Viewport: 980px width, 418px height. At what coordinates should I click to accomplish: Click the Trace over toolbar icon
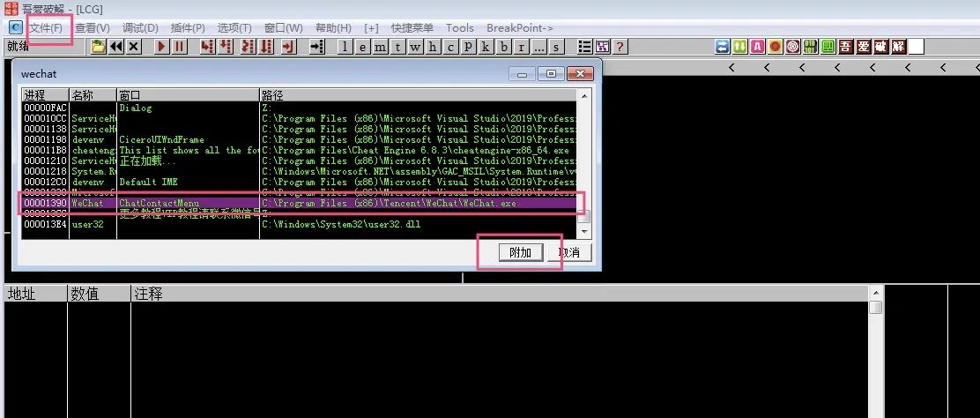267,47
